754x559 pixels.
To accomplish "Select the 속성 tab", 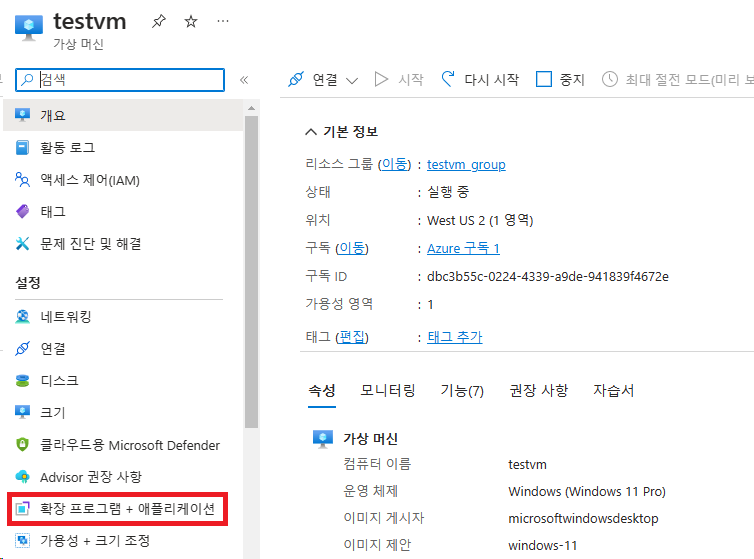I will pos(322,390).
